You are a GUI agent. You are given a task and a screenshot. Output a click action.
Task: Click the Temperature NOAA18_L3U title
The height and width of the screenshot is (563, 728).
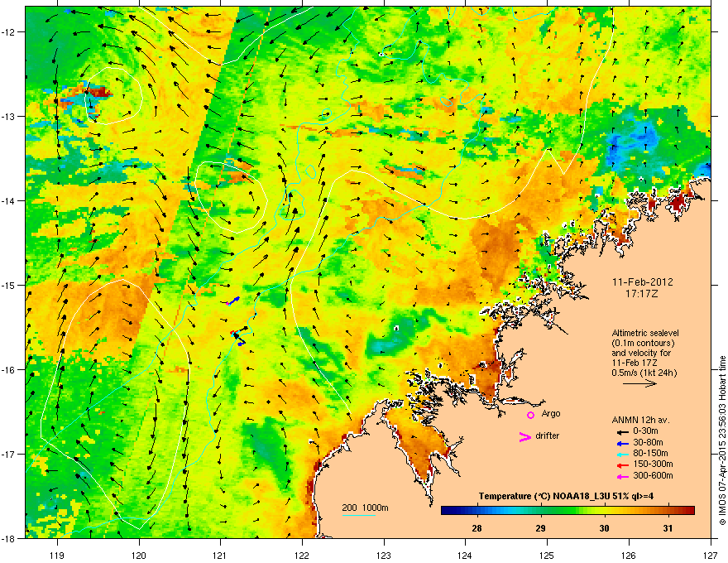click(566, 496)
